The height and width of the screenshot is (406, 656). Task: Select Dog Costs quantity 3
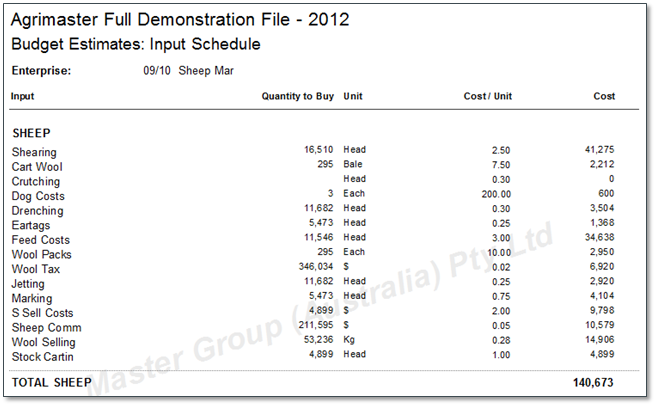tap(331, 194)
